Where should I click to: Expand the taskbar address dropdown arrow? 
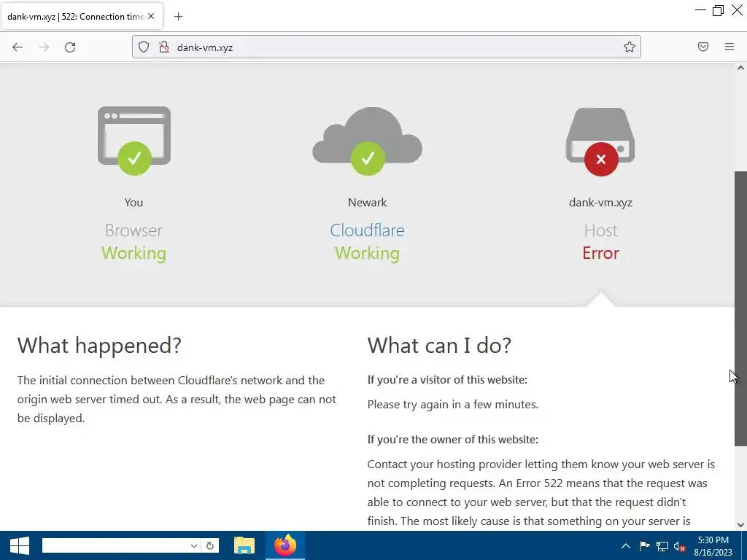tap(194, 545)
